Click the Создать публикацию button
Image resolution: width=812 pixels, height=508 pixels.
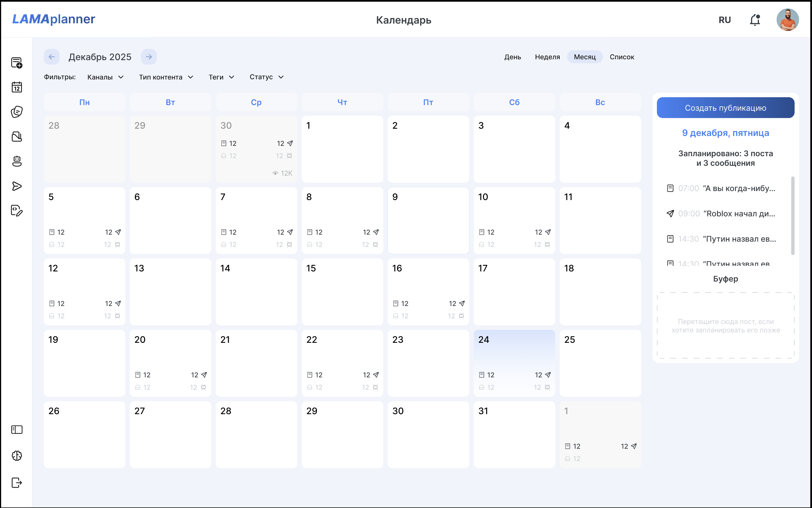[x=725, y=108]
